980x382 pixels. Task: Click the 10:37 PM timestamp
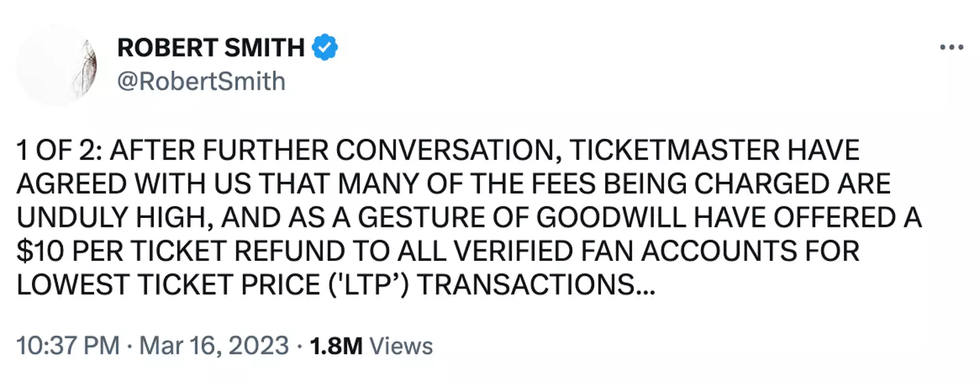coord(68,345)
